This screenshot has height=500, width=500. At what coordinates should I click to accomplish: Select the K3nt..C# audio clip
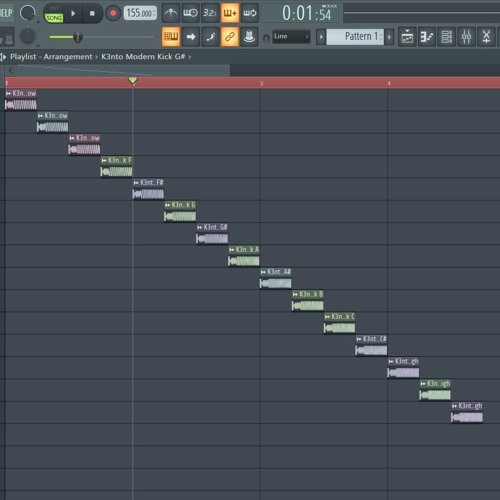pyautogui.click(x=371, y=345)
